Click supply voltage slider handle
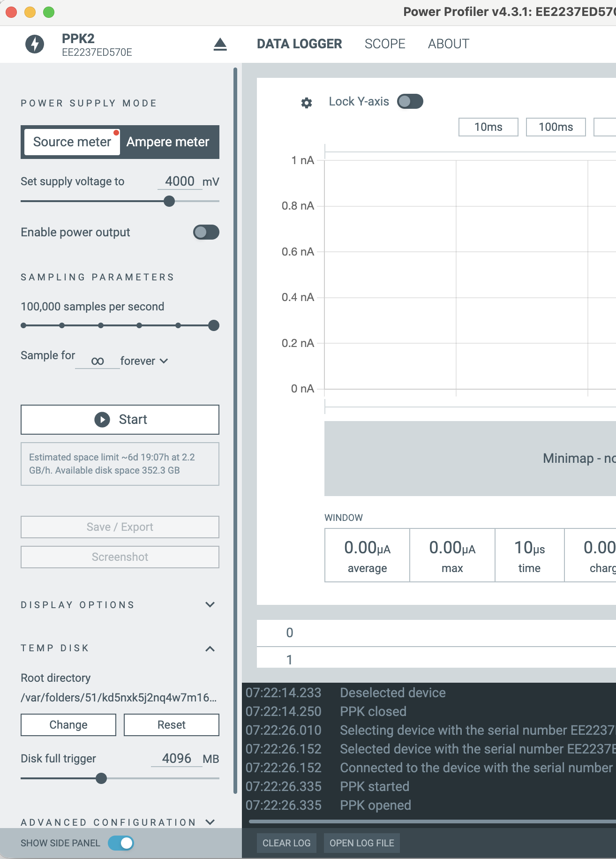The width and height of the screenshot is (616, 859). coord(169,201)
